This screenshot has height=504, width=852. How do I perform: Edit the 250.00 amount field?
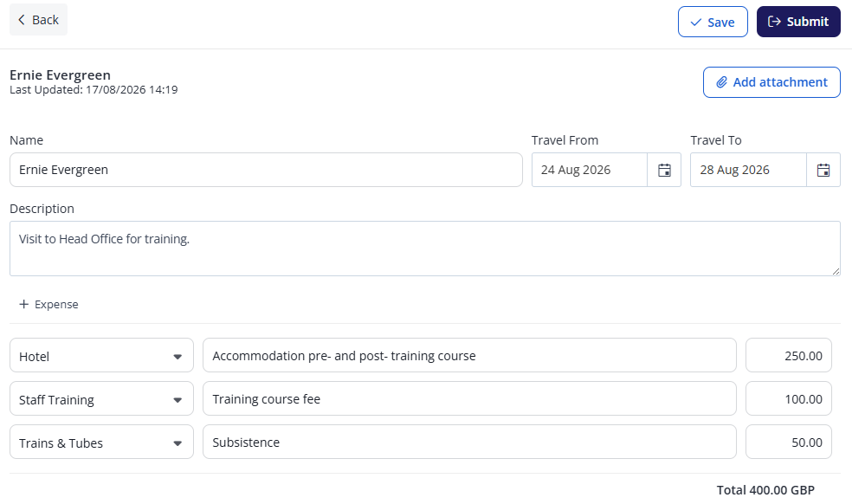789,356
